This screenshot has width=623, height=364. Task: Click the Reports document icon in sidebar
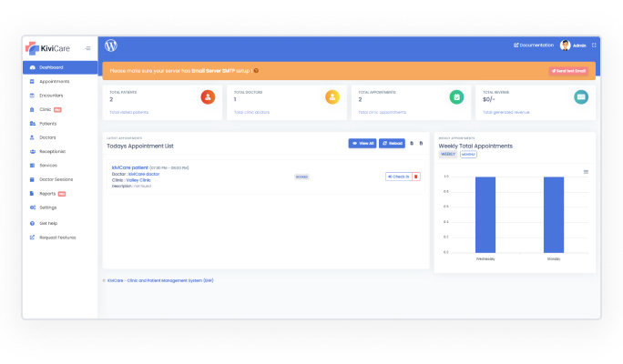(x=32, y=194)
